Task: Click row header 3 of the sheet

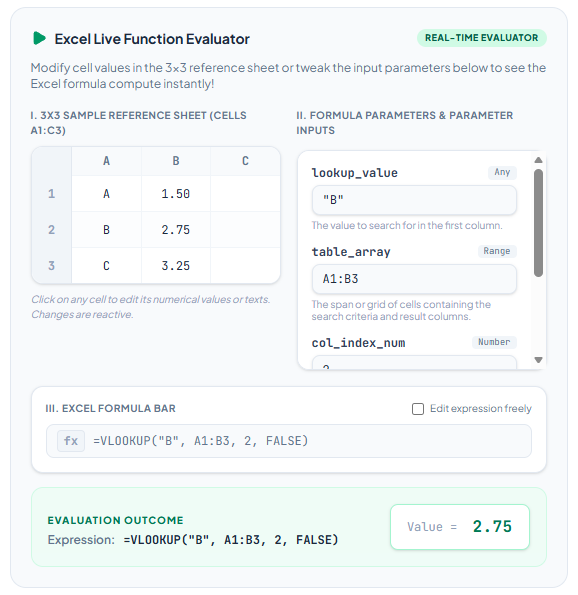Action: [x=52, y=266]
